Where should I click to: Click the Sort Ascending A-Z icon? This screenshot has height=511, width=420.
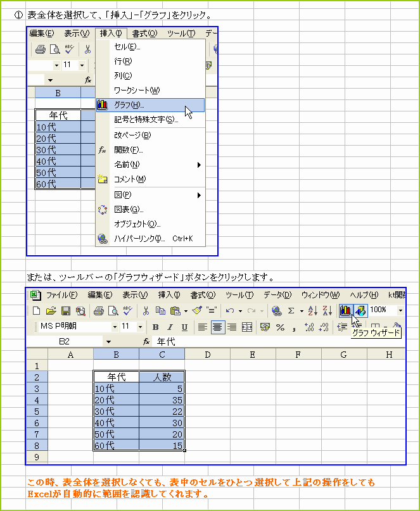coord(312,310)
